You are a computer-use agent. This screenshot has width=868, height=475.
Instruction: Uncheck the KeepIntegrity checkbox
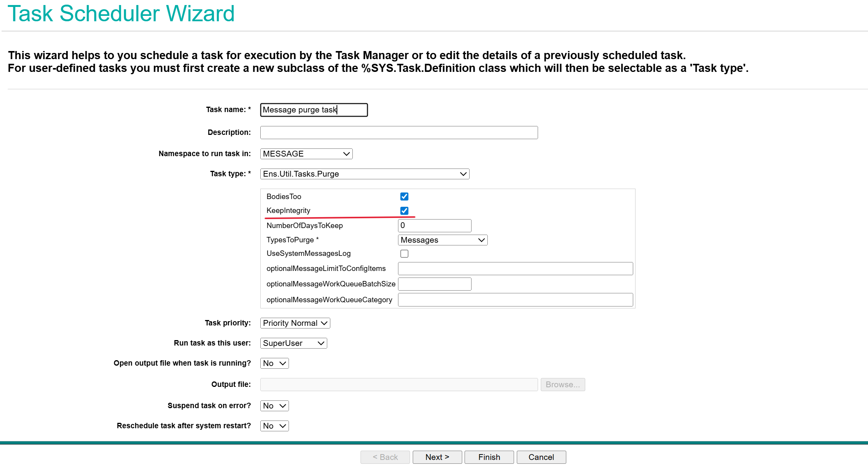[x=404, y=211]
